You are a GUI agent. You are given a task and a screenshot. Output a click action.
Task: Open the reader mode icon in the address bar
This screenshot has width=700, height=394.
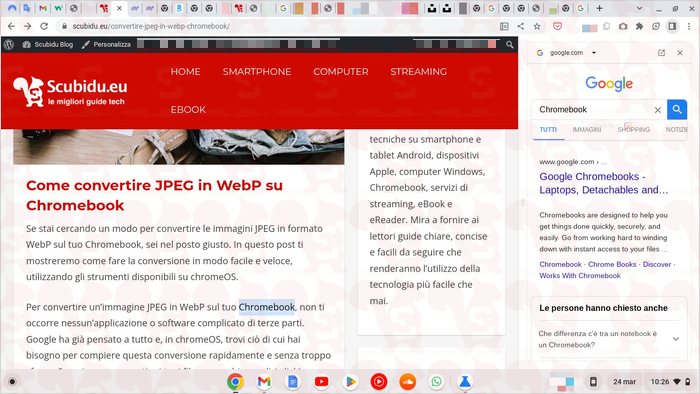click(x=504, y=26)
